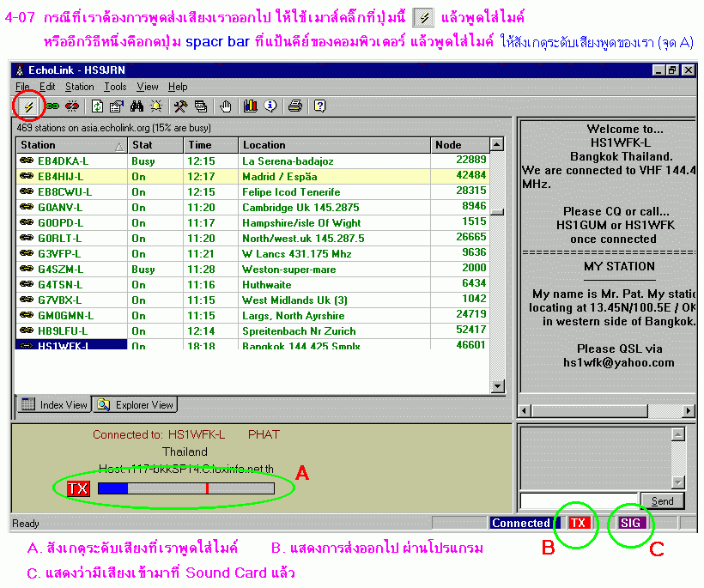Screen dimensions: 704x588
Task: Click the station list scroll down arrow
Action: pos(497,386)
